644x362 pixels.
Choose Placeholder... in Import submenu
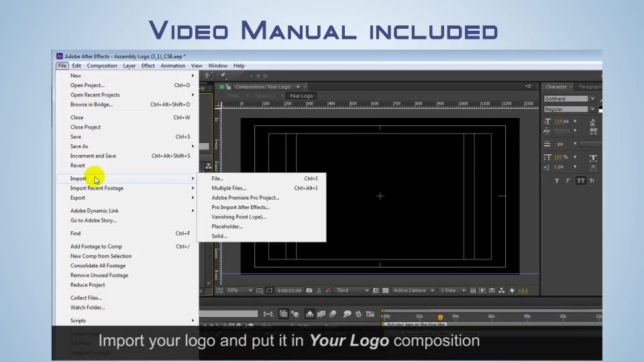[x=262, y=227]
